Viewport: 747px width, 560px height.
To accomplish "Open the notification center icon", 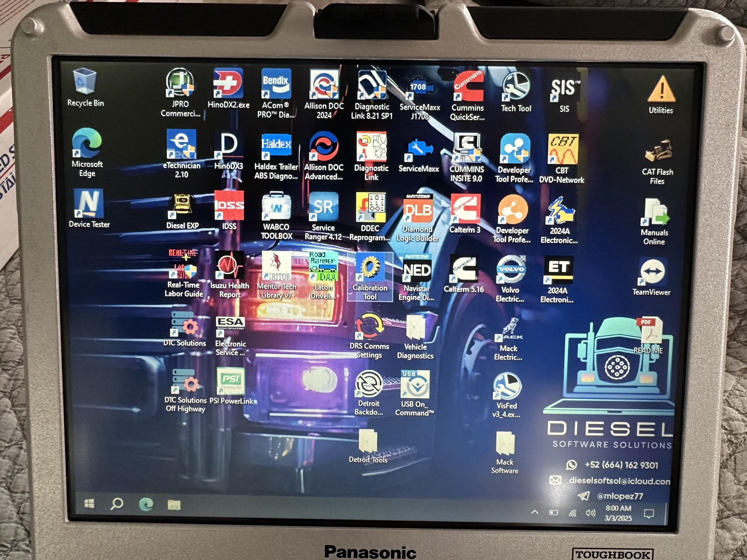I will [649, 514].
